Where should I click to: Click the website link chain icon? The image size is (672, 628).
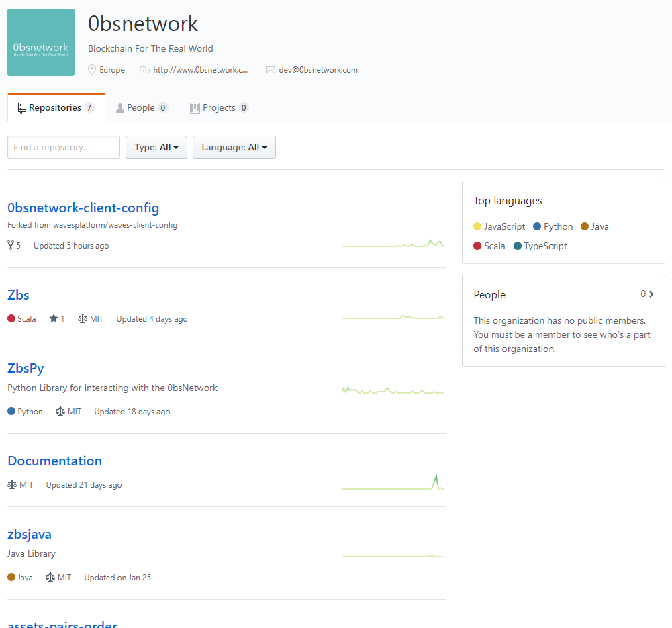click(144, 70)
